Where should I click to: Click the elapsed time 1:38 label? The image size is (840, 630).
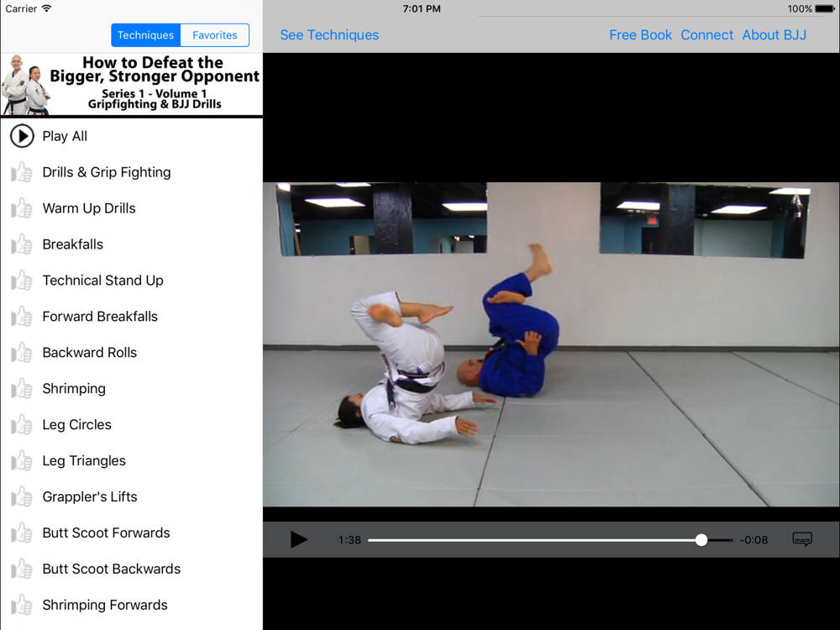coord(349,540)
